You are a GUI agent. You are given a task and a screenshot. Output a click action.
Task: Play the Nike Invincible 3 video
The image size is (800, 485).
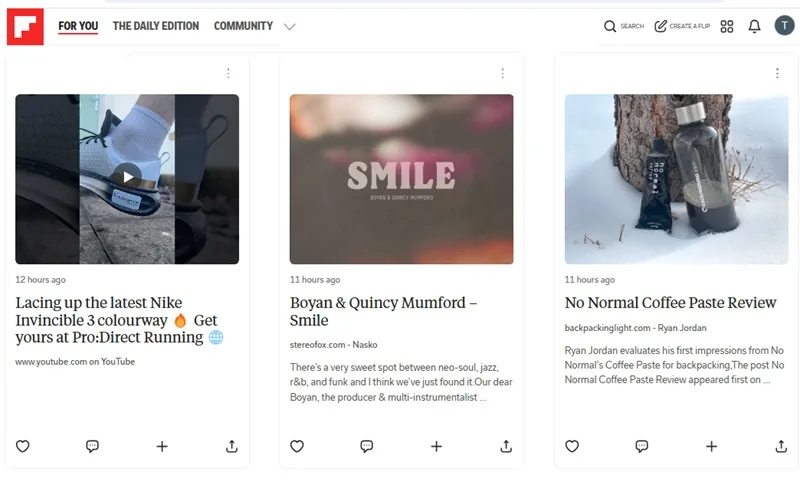tap(127, 177)
